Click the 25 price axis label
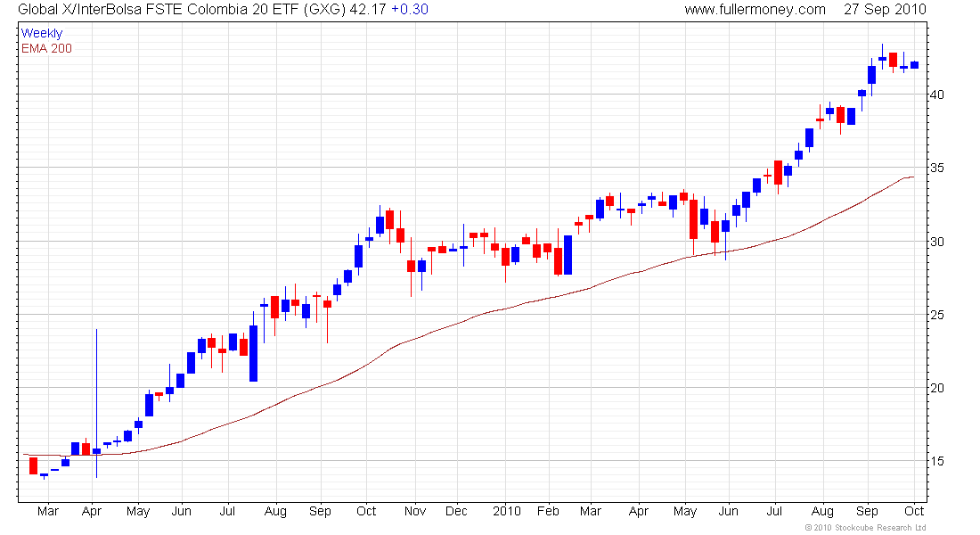980x535 pixels. click(937, 315)
